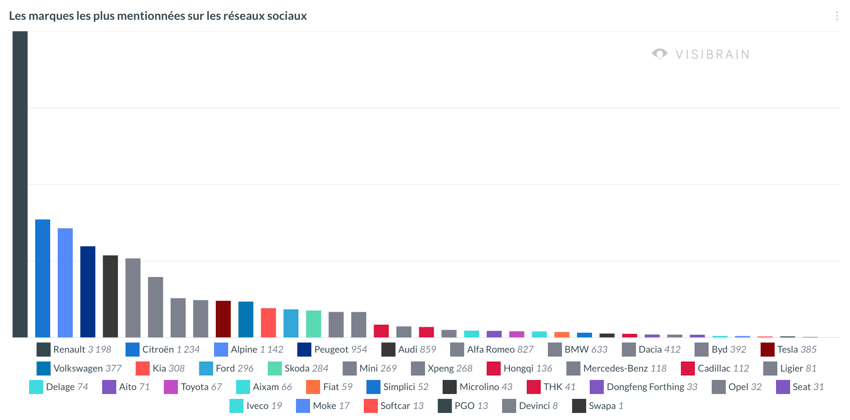Click the Simplici 52 legend label
Screen dimensions: 850x420
pos(405,387)
